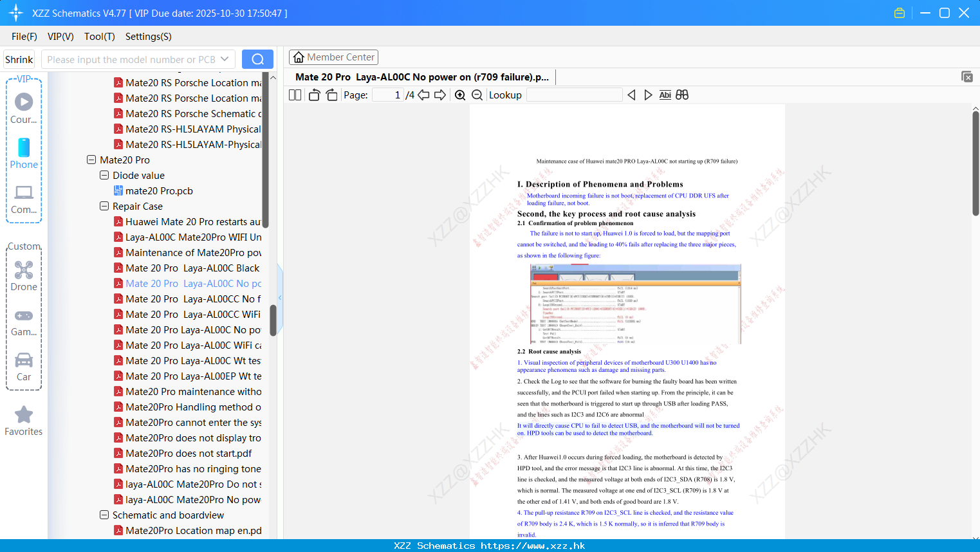Open the Courses sidebar icon
Viewport: 980px width, 552px height.
tap(24, 108)
